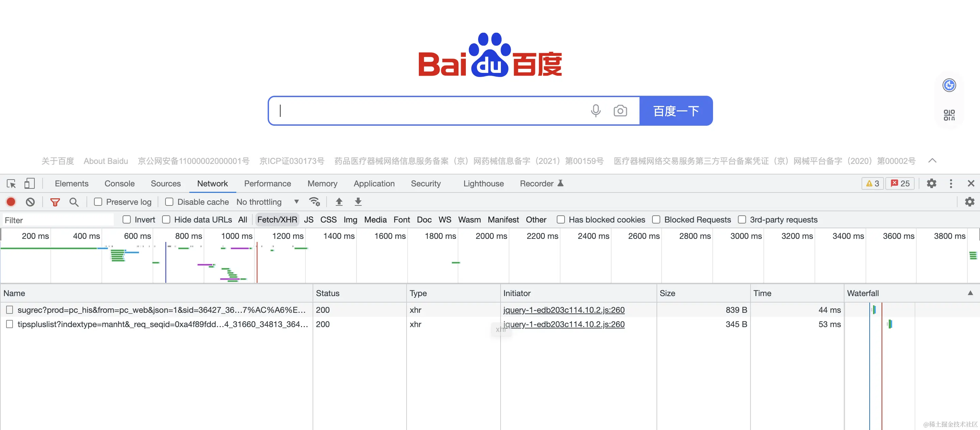The image size is (980, 430).
Task: Open network search with the magnifier icon
Action: 74,202
